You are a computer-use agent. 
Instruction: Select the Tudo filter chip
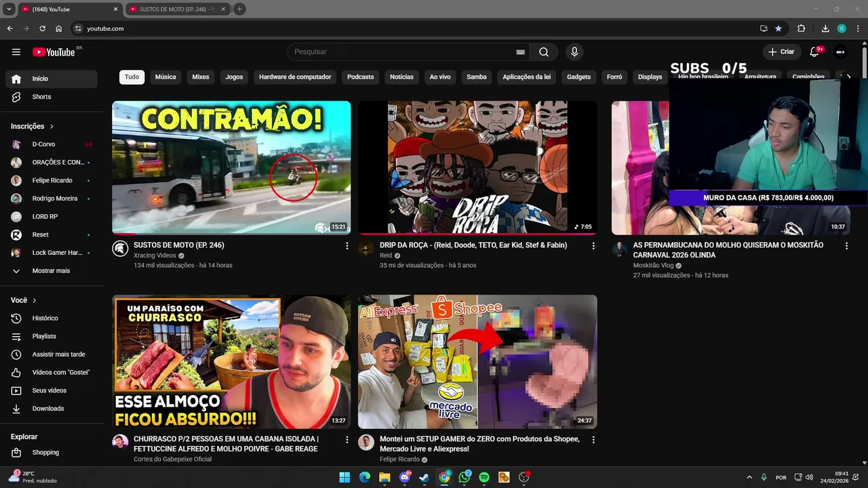[x=132, y=77]
